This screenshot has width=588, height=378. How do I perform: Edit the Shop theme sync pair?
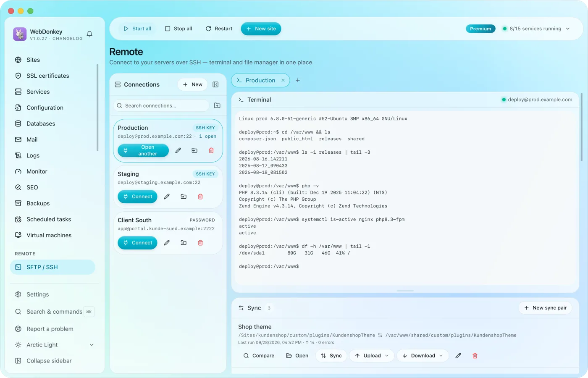[458, 356]
